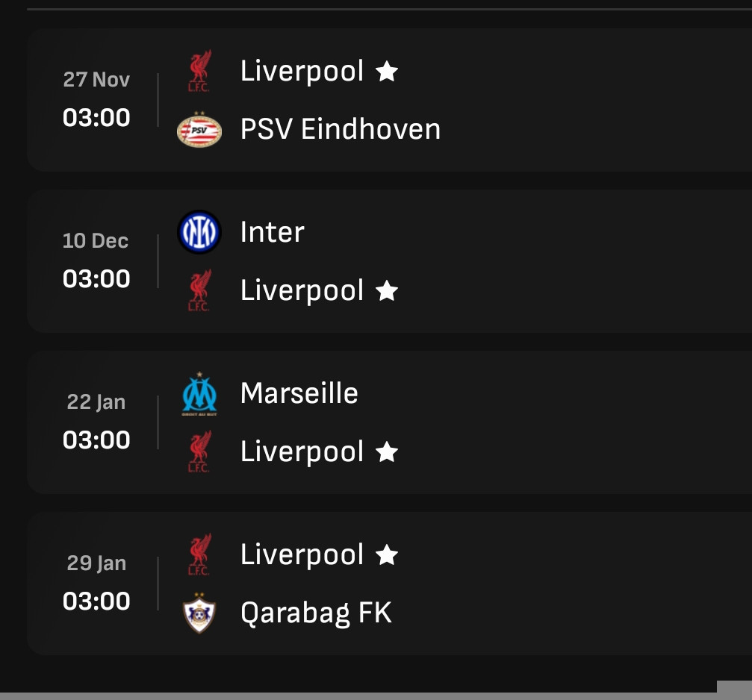The width and height of the screenshot is (752, 700).
Task: Toggle Liverpool's favorite star in the Marseille match
Action: 387,451
